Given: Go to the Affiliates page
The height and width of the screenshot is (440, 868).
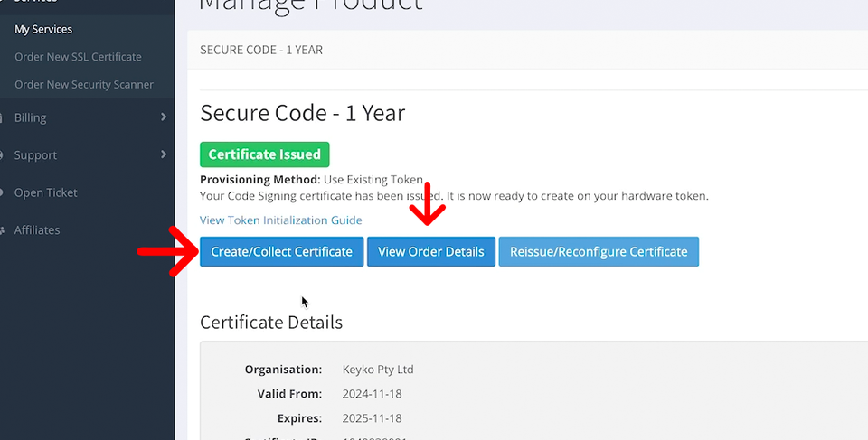Looking at the screenshot, I should tap(37, 230).
